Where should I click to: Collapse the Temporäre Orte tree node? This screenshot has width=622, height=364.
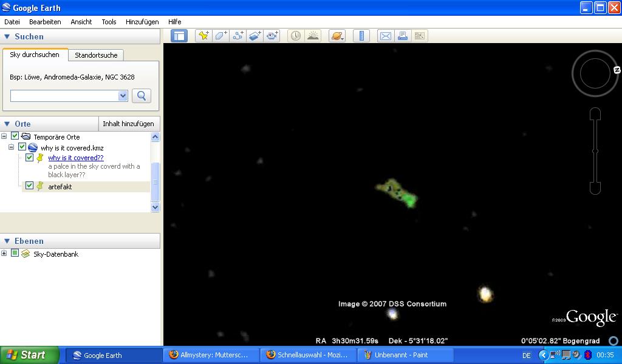click(x=4, y=136)
